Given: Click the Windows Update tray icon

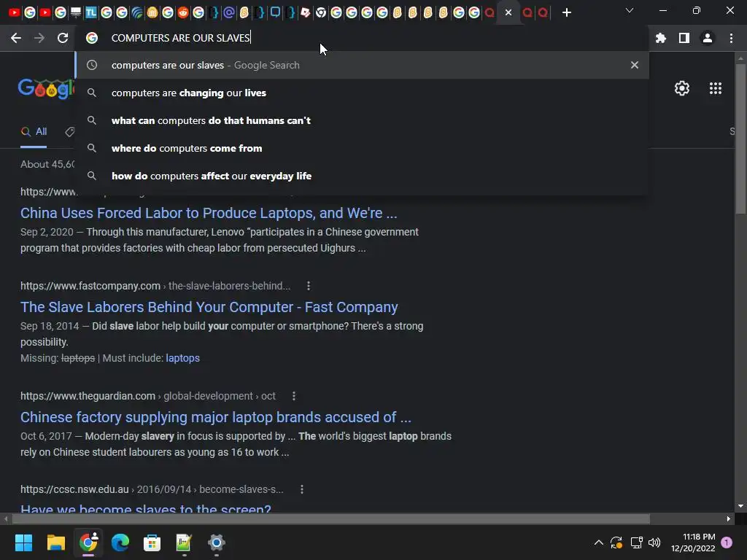Looking at the screenshot, I should pyautogui.click(x=616, y=542).
